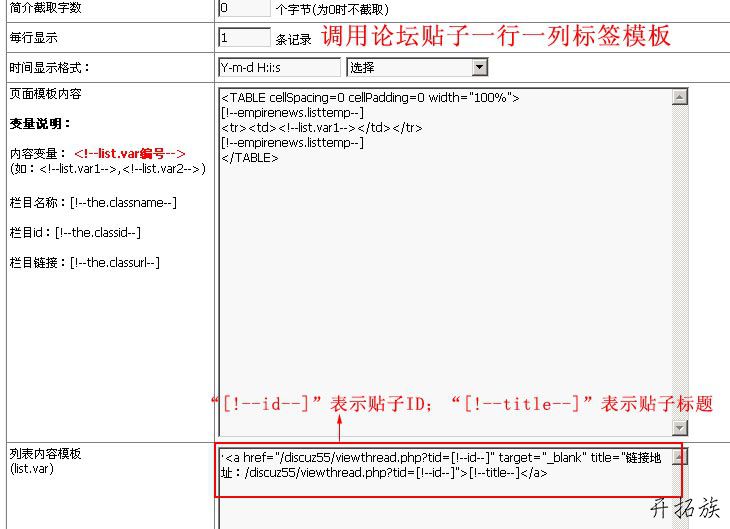Screen dimensions: 730x529
Task: Click the 时间显示格式 label
Action: 49,68
